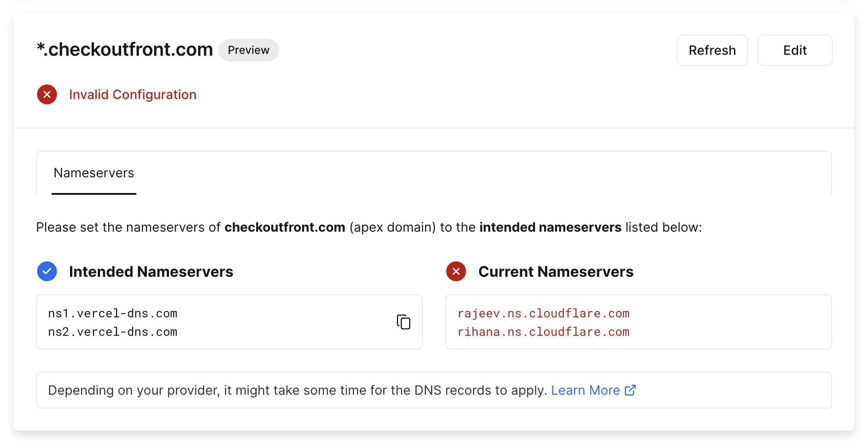Click the copy icon next to ns2.vercel-dns.com
The width and height of the screenshot is (868, 444).
tap(404, 321)
